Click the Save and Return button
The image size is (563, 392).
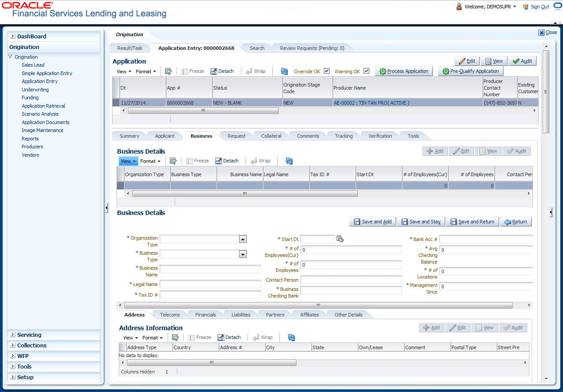(x=472, y=222)
